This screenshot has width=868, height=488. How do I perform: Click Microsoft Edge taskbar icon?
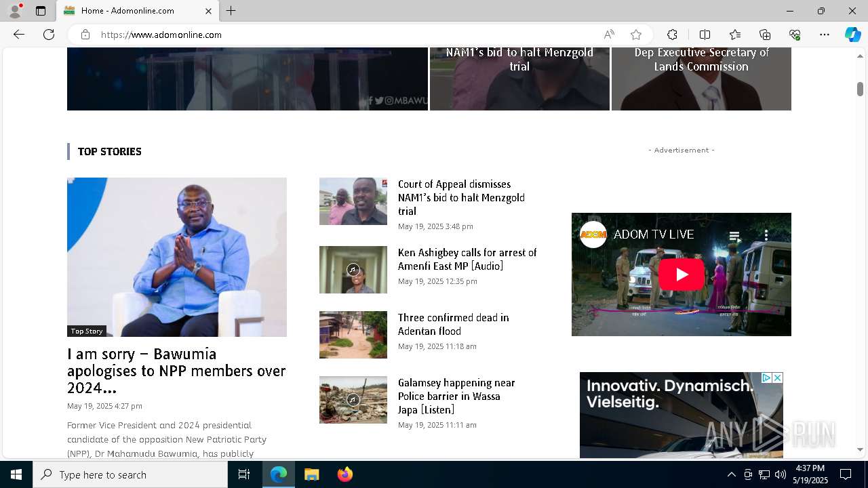pos(279,474)
